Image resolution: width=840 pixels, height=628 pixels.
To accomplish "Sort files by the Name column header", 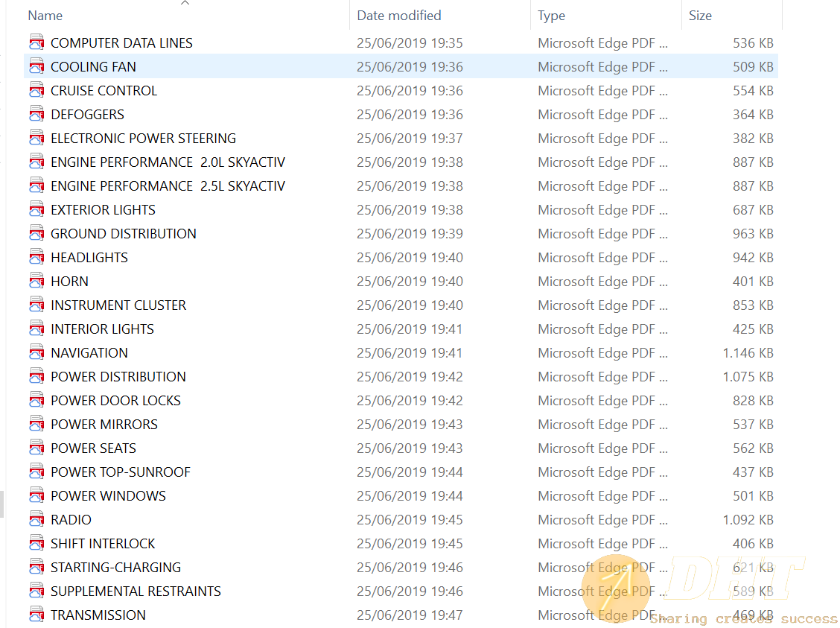I will (45, 16).
